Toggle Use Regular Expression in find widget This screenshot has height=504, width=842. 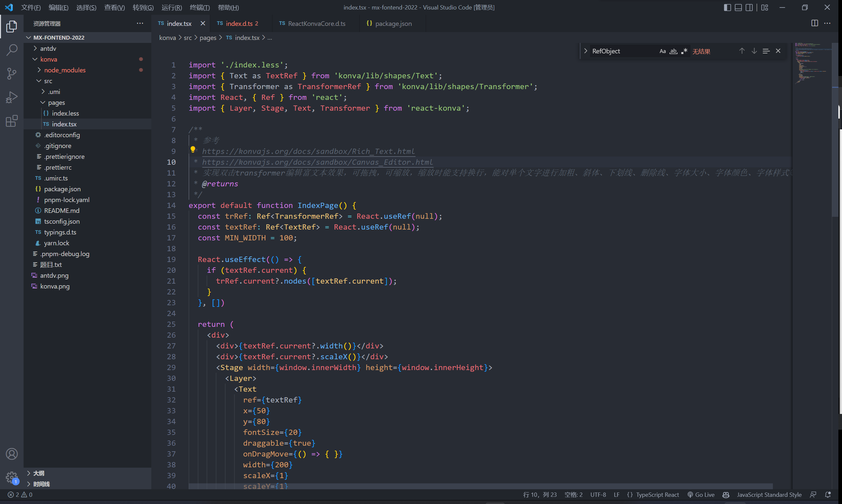[684, 51]
